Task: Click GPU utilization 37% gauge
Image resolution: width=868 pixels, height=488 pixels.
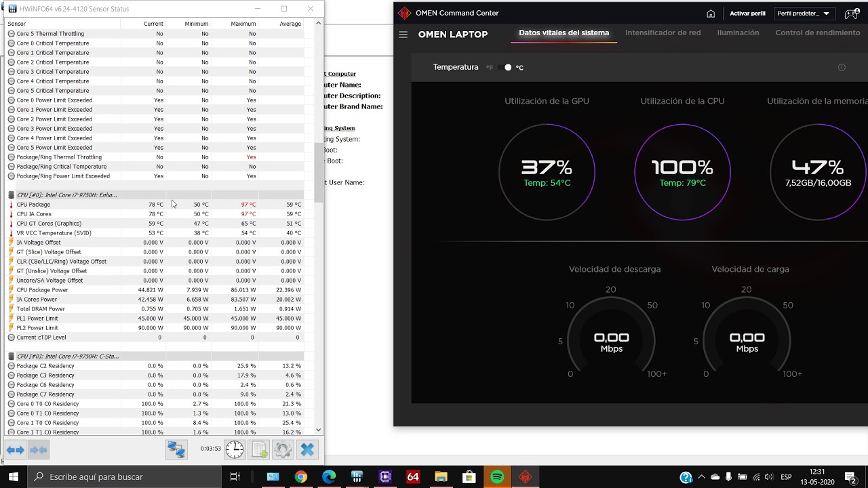Action: [547, 172]
